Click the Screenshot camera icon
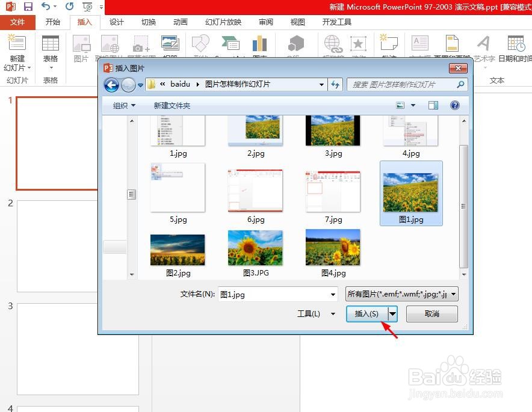This screenshot has width=532, height=412. click(141, 43)
